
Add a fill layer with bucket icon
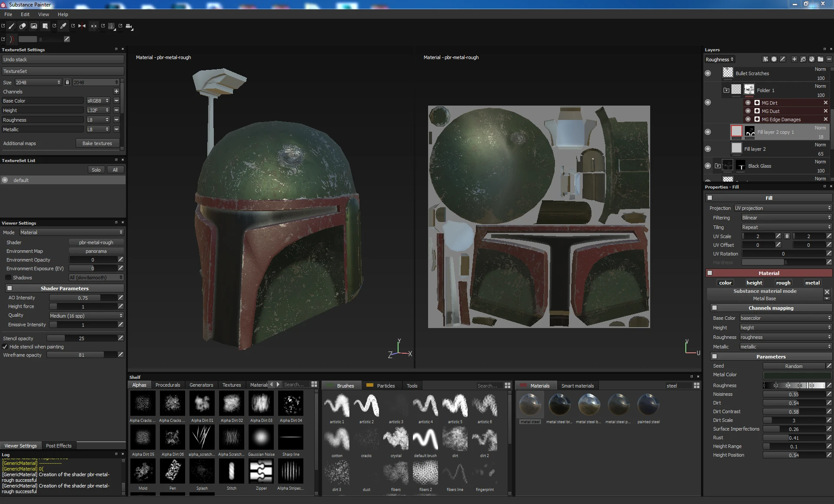803,59
